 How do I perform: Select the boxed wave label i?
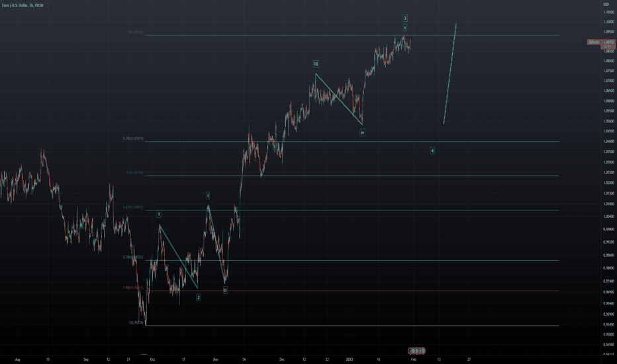click(208, 195)
